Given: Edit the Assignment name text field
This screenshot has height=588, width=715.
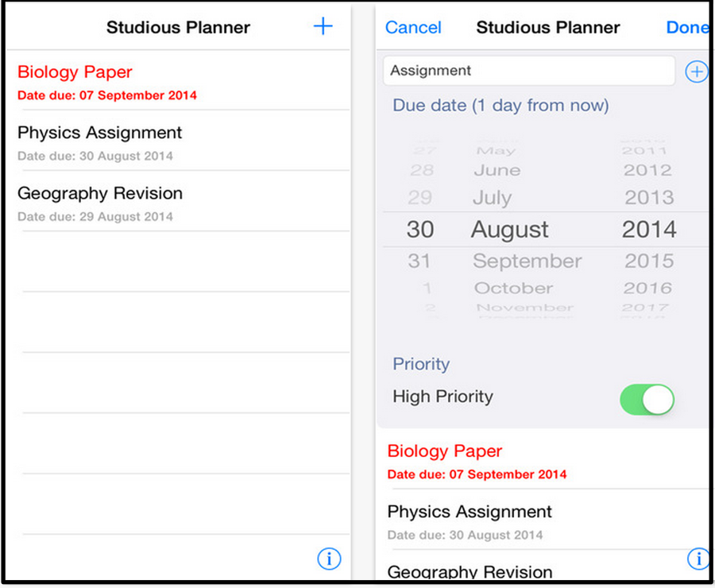Looking at the screenshot, I should (x=528, y=71).
